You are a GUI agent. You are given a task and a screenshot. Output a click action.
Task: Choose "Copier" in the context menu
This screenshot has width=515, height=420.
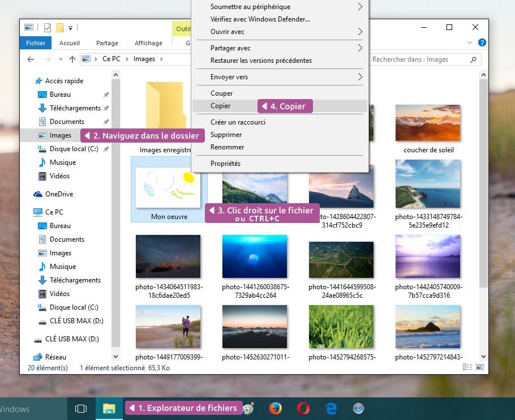pos(221,106)
